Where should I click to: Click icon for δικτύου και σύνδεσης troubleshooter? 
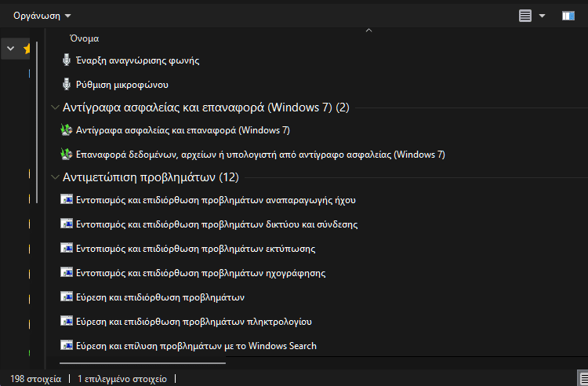[67, 224]
